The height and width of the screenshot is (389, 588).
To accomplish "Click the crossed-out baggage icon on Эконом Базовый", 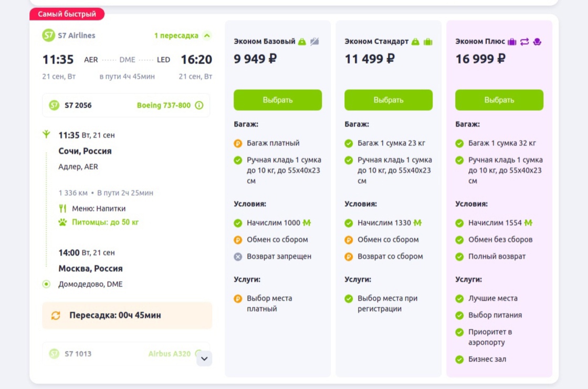I will point(314,41).
